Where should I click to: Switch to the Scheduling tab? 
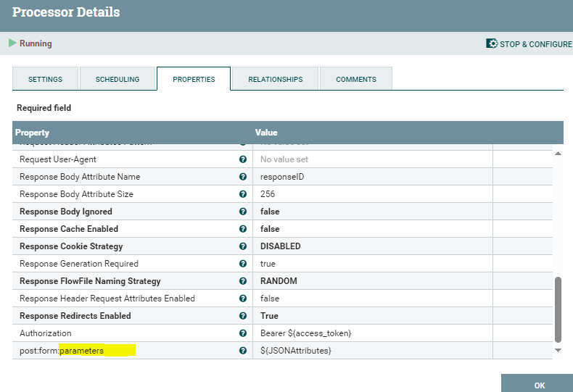point(118,79)
